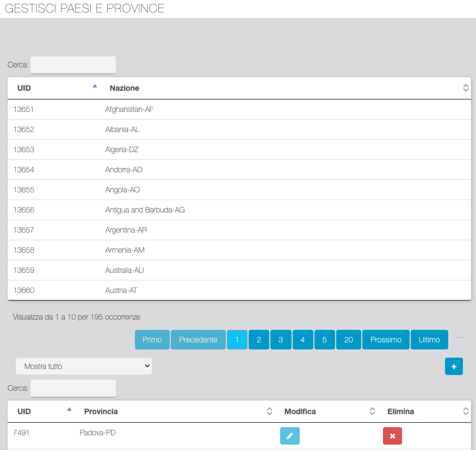This screenshot has width=476, height=450.
Task: Focus the countries Cerca search field
Action: (73, 65)
